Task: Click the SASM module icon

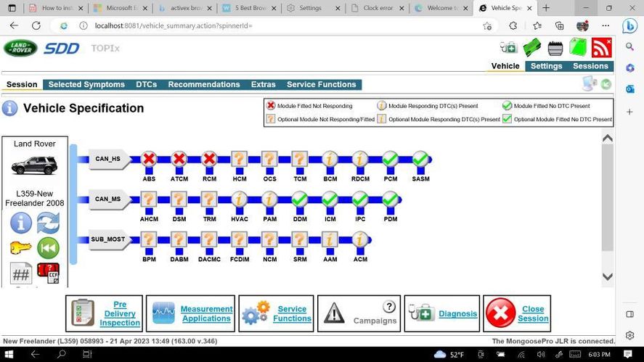Action: 420,159
